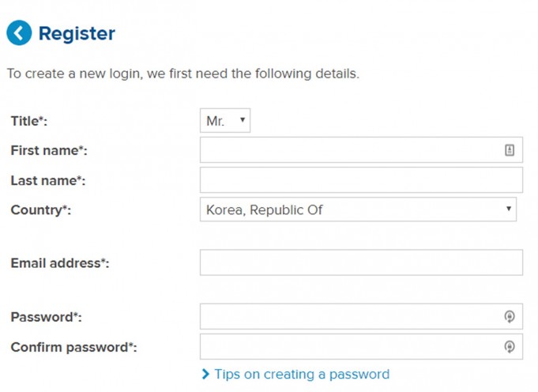The height and width of the screenshot is (392, 538).
Task: Click the Register page heading
Action: point(77,33)
